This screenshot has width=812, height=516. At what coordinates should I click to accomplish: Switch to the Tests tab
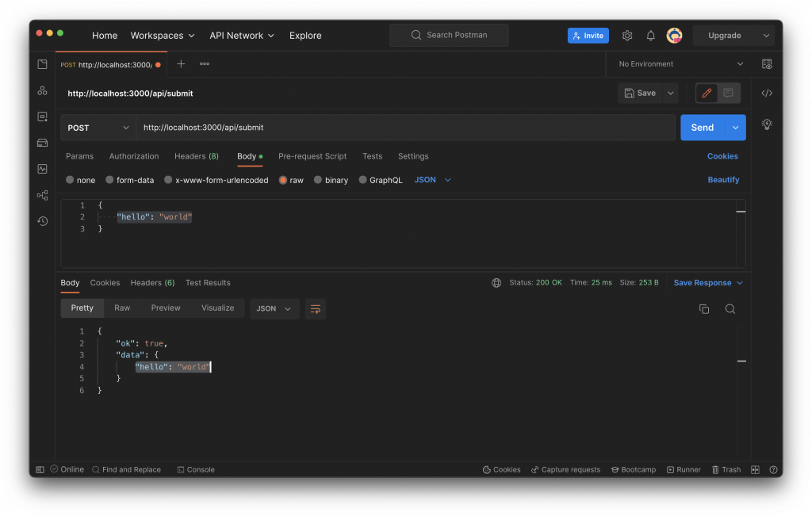(373, 156)
